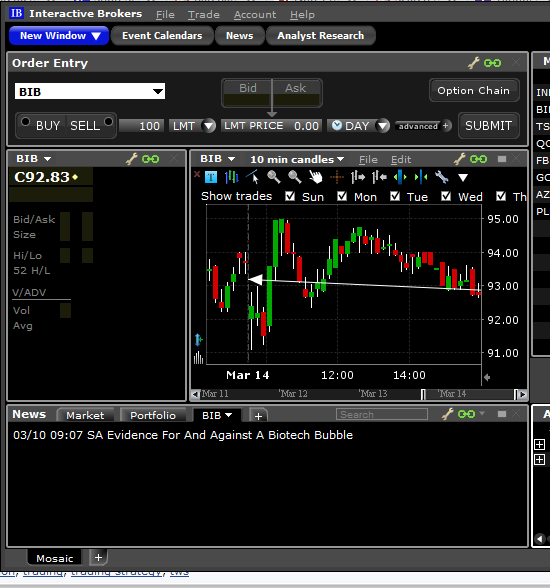Viewport: 550px width, 588px height.
Task: Switch to the Portfolio news tab
Action: pos(153,415)
